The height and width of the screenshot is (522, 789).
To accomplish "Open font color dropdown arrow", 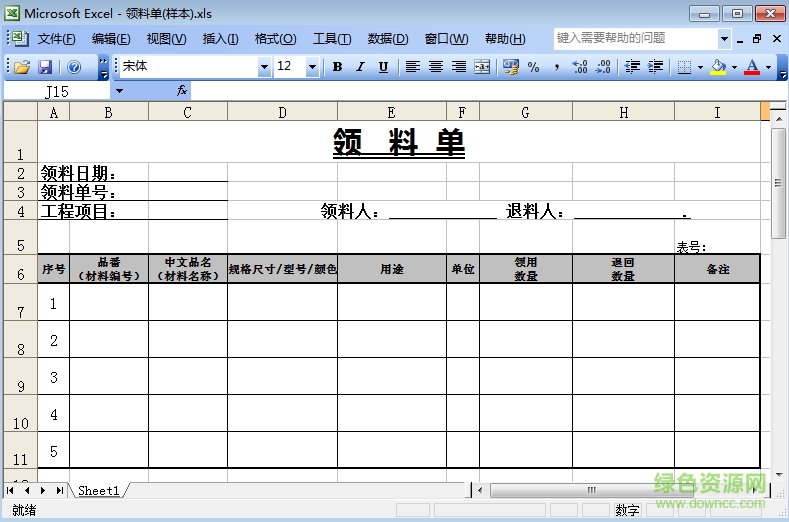I will tap(768, 67).
